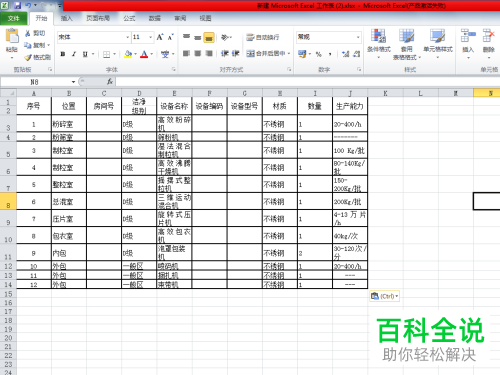Switch to the Formulas ribbon tab
Viewport: 500px width, 375px height.
pos(129,18)
